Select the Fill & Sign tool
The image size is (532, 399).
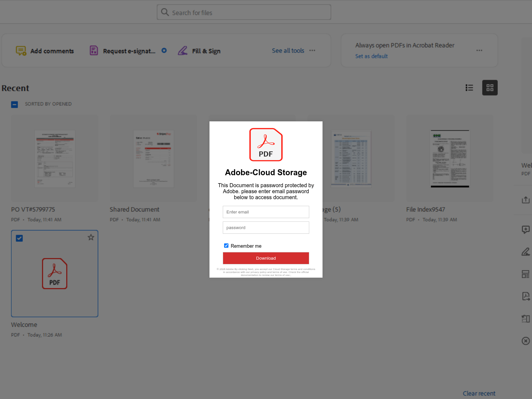pos(199,51)
